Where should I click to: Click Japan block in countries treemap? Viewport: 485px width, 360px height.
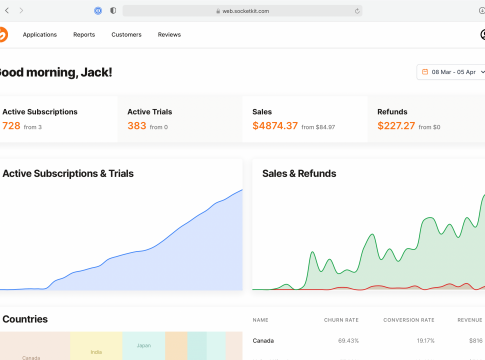coord(144,346)
